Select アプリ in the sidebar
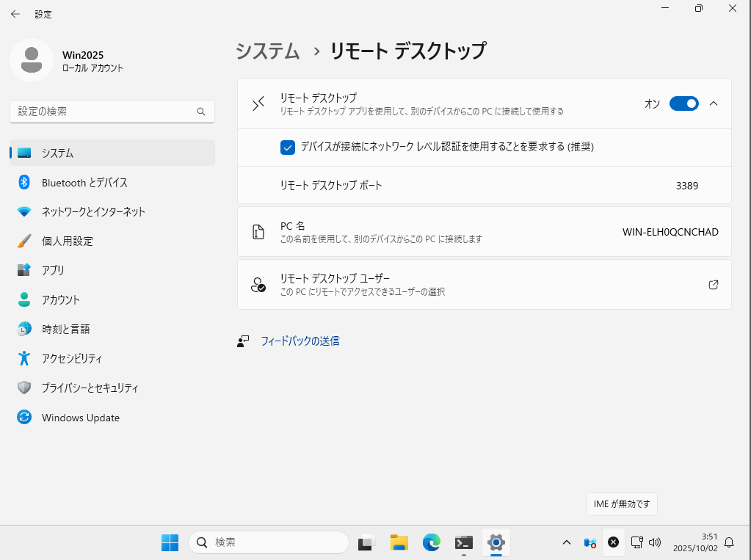Viewport: 751px width, 560px height. pos(53,270)
